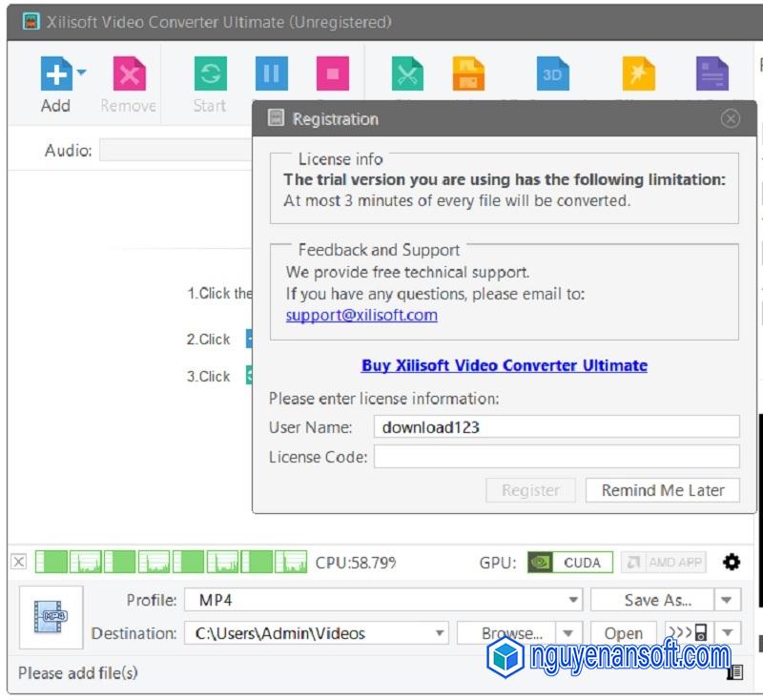Click the Audio selection field
This screenshot has height=700, width=763.
click(176, 150)
